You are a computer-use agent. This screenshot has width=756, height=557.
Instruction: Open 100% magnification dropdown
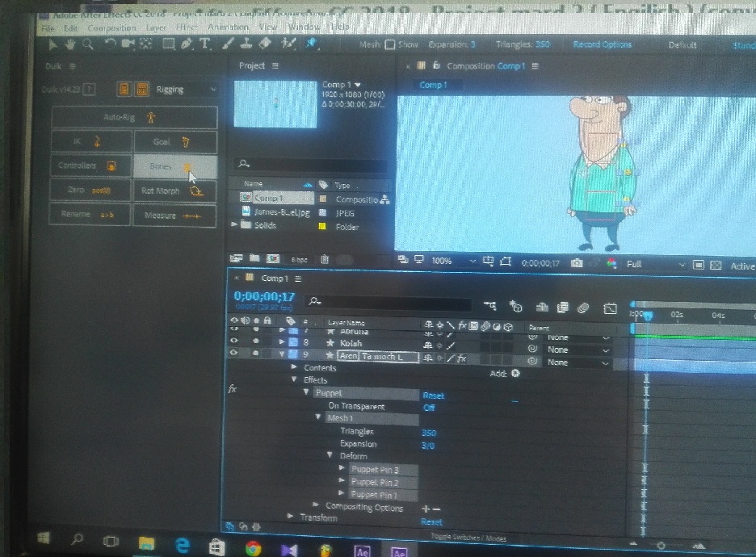click(453, 262)
